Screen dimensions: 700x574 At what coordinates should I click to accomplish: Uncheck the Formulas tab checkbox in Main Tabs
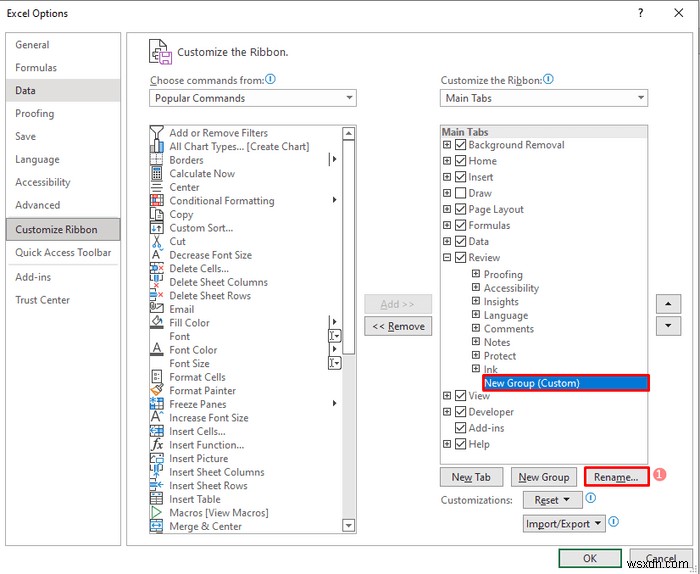tap(460, 225)
